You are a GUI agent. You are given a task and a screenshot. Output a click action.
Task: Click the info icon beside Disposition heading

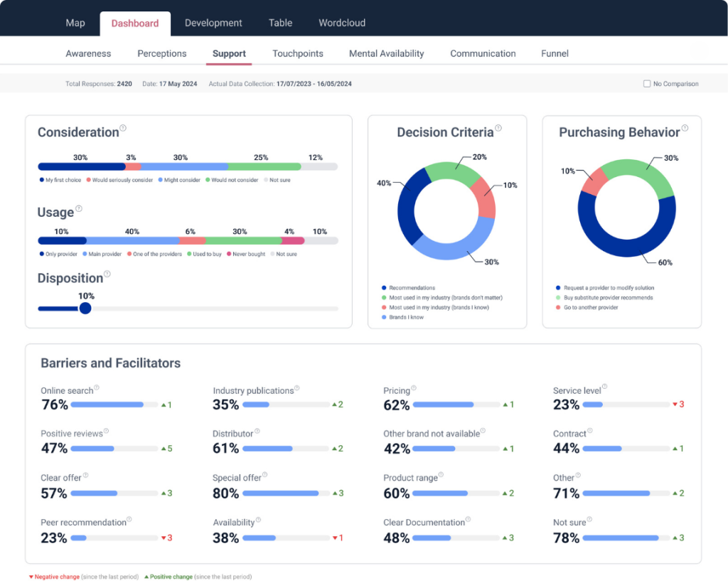pyautogui.click(x=107, y=274)
